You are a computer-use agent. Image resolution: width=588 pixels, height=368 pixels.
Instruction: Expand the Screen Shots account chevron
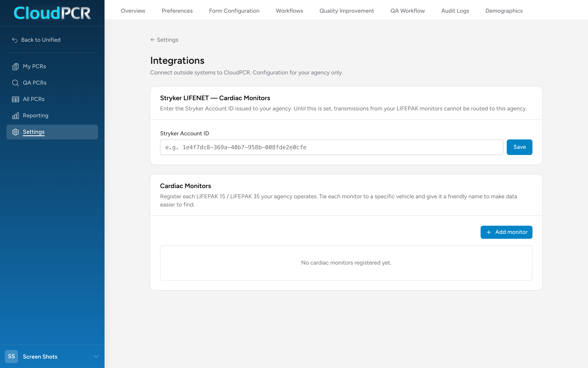pos(96,357)
